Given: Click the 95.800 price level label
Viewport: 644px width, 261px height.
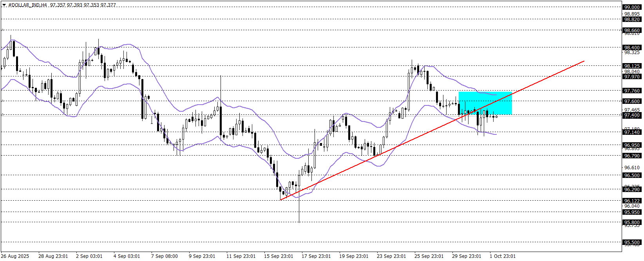Looking at the screenshot, I should pos(631,222).
